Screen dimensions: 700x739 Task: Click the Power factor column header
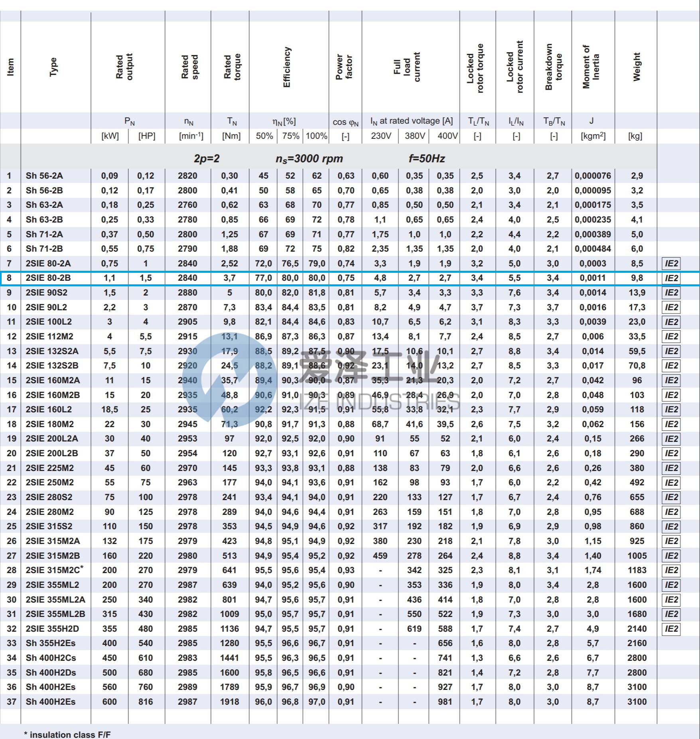(344, 67)
